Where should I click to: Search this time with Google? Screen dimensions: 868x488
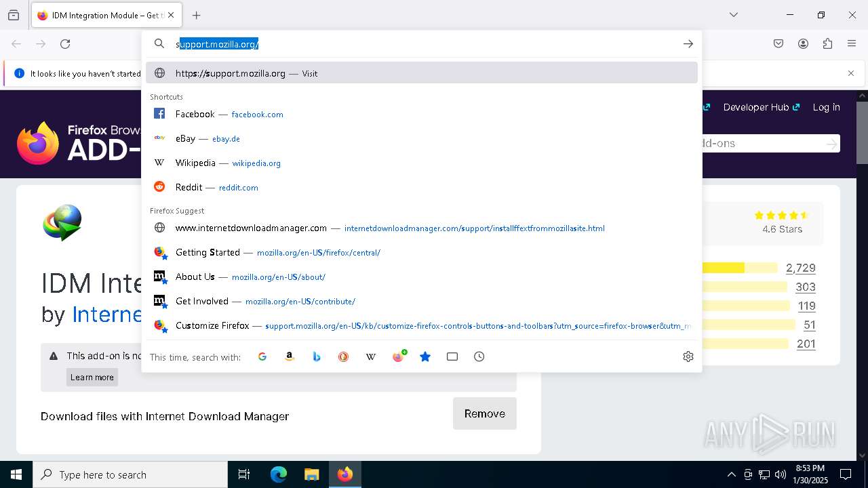point(262,357)
